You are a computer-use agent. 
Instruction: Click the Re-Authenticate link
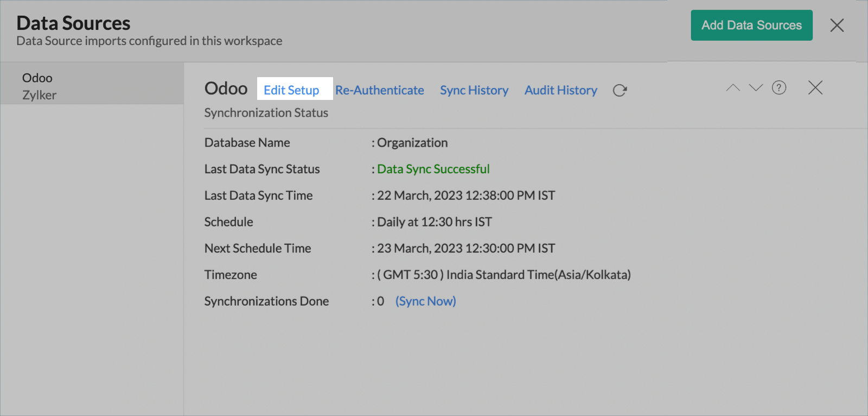379,90
